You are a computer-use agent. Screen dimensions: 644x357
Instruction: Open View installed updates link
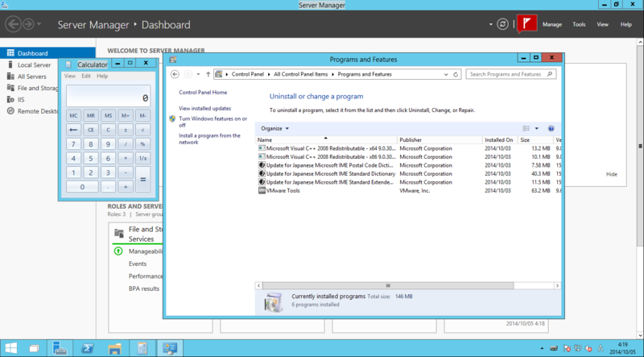205,108
